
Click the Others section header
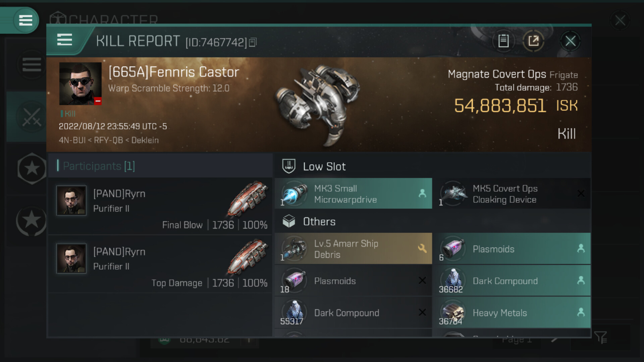click(x=319, y=222)
